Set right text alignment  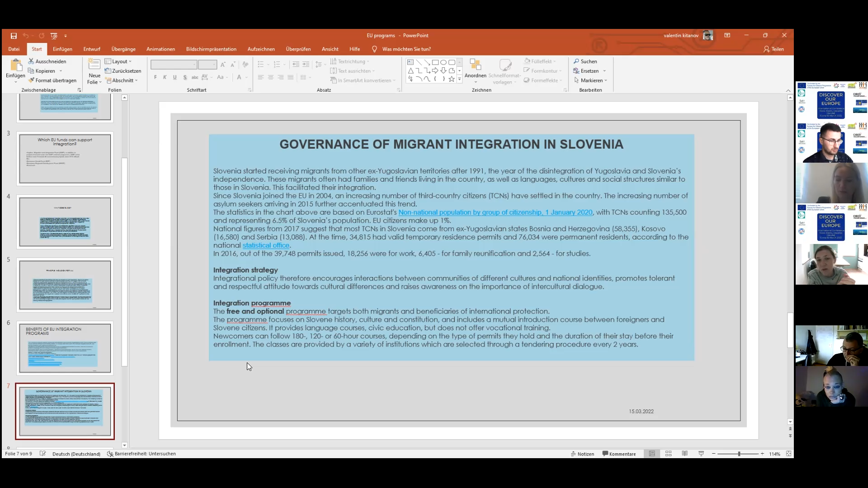click(281, 77)
